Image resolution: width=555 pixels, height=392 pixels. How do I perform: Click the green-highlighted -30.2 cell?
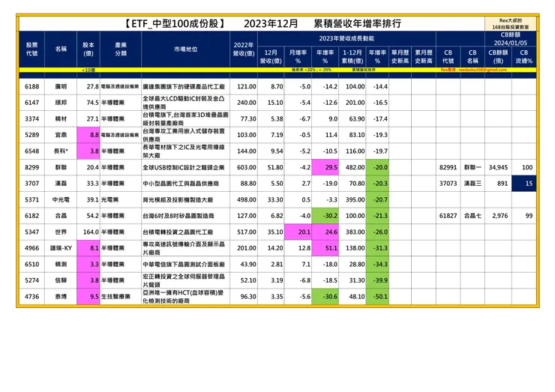(x=325, y=216)
